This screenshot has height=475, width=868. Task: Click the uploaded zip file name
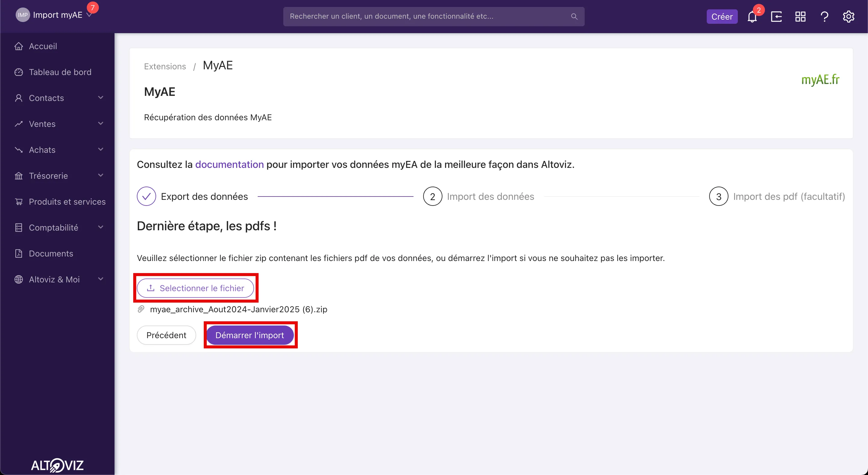239,309
